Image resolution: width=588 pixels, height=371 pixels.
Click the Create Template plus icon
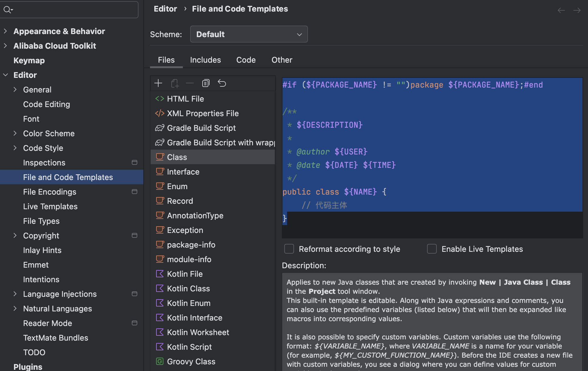point(158,83)
